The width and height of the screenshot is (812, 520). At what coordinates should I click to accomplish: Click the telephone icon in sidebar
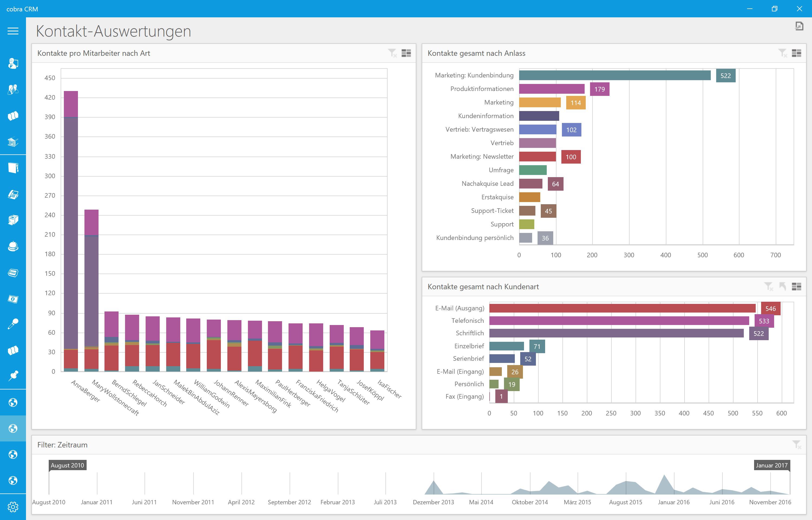pos(13,194)
